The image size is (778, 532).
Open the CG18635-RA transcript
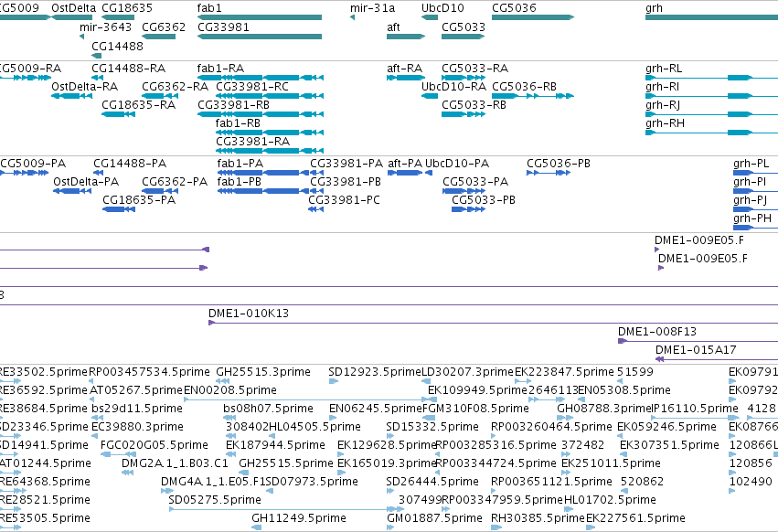118,114
